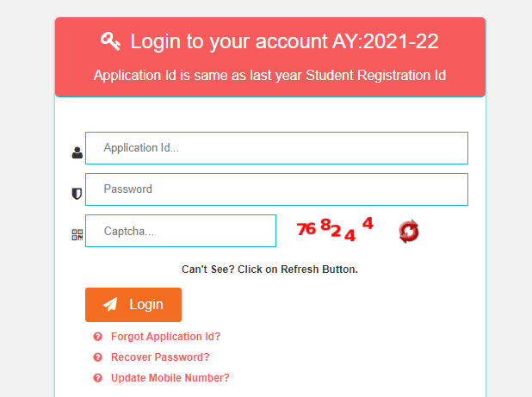Click the red captcha digits image
Image resolution: width=532 pixels, height=397 pixels.
pos(335,229)
